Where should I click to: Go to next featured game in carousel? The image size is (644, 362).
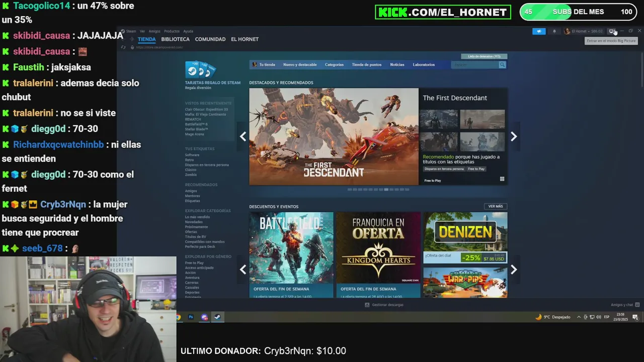click(x=514, y=136)
